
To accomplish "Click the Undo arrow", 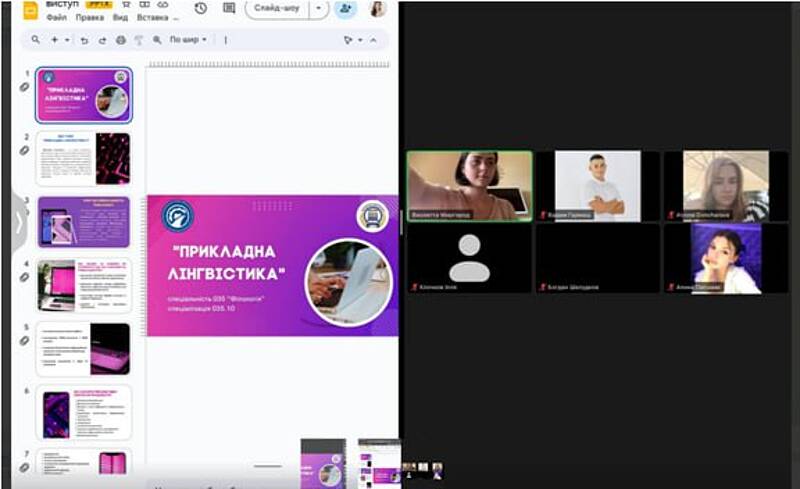I will pos(84,40).
